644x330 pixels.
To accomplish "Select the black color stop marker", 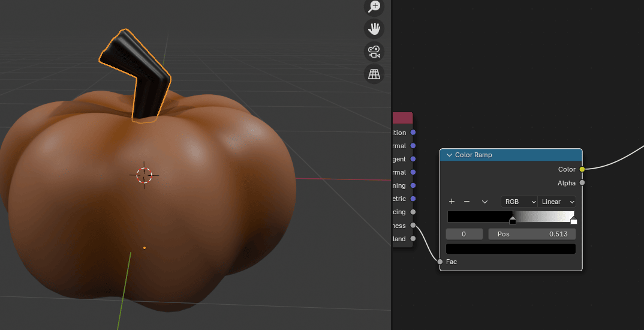I will (x=513, y=221).
